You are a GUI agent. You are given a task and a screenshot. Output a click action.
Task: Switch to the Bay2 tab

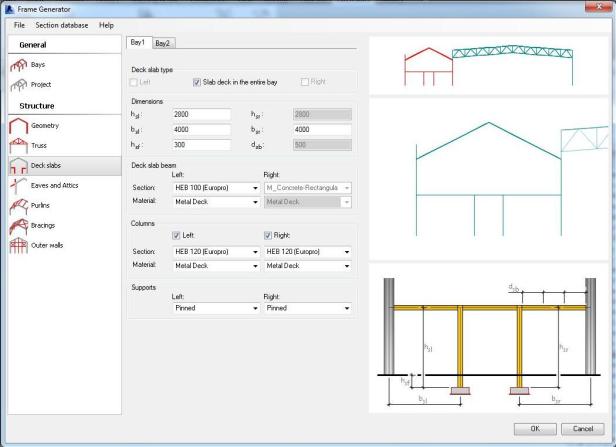[164, 43]
